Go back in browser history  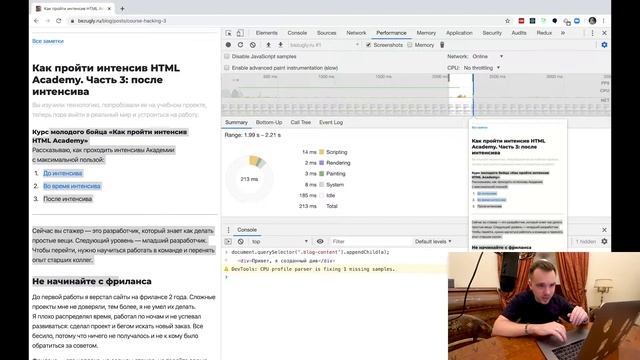pyautogui.click(x=37, y=21)
